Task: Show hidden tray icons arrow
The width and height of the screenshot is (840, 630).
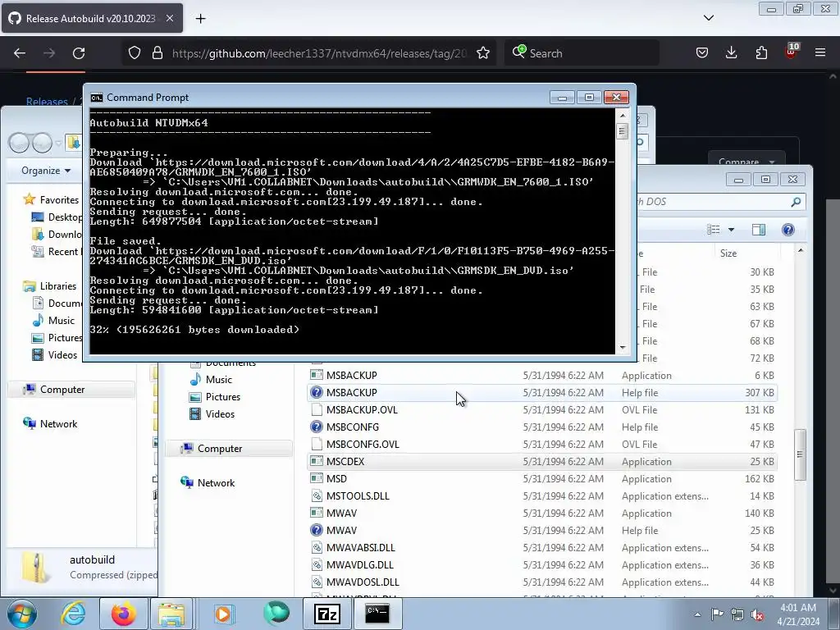Action: pos(697,614)
